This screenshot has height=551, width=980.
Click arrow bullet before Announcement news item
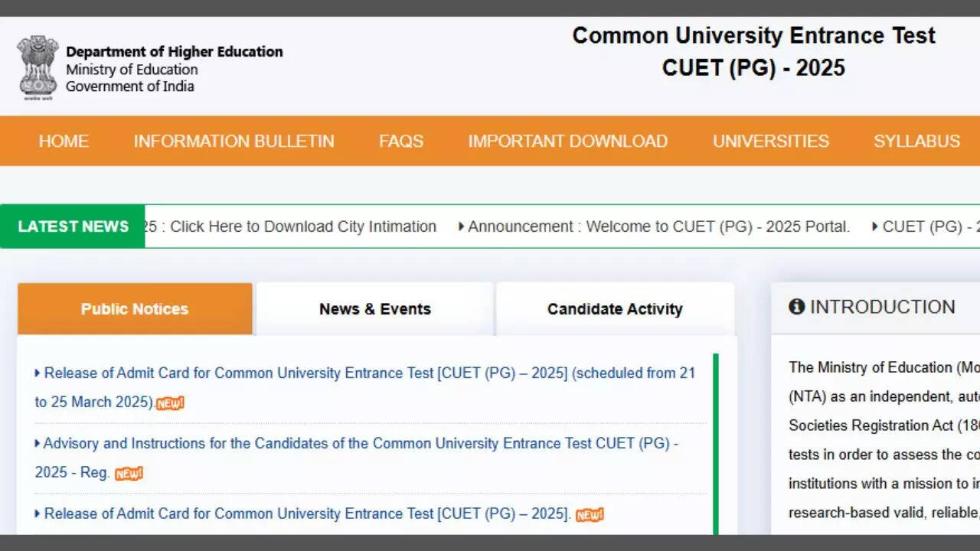461,227
